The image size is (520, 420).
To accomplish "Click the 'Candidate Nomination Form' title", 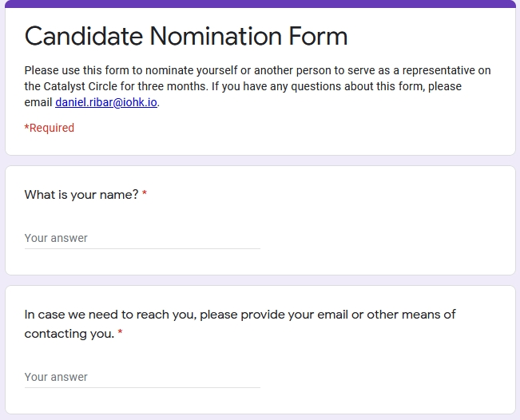I will (x=186, y=36).
